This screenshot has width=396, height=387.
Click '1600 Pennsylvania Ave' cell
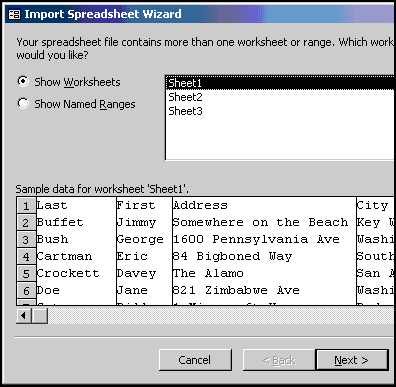(264, 239)
